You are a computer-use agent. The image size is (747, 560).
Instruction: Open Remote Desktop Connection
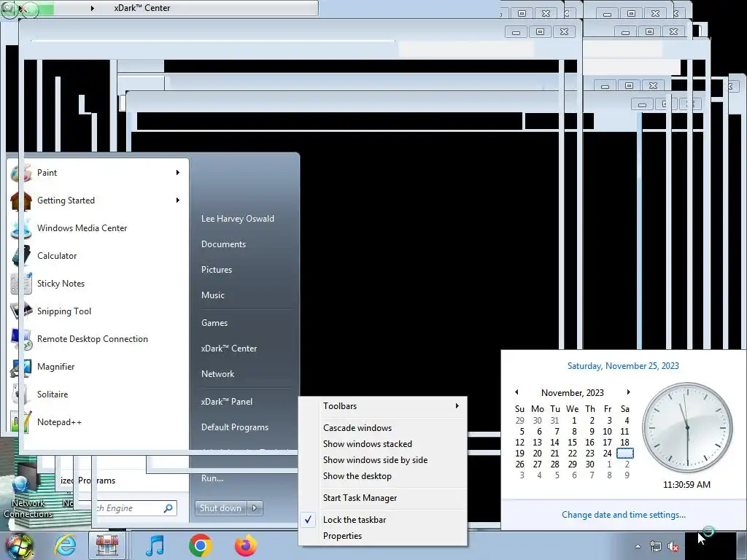[98, 338]
